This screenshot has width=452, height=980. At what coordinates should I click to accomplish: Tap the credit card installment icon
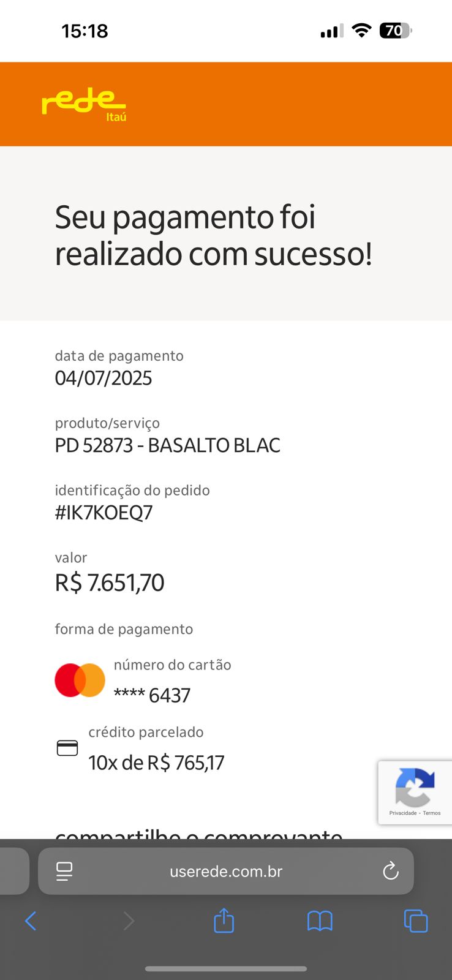pos(67,748)
